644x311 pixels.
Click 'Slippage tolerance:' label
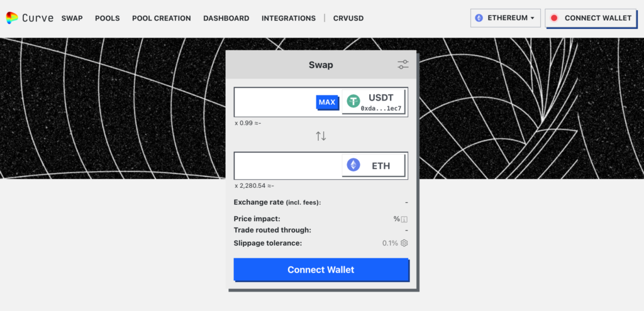point(268,243)
